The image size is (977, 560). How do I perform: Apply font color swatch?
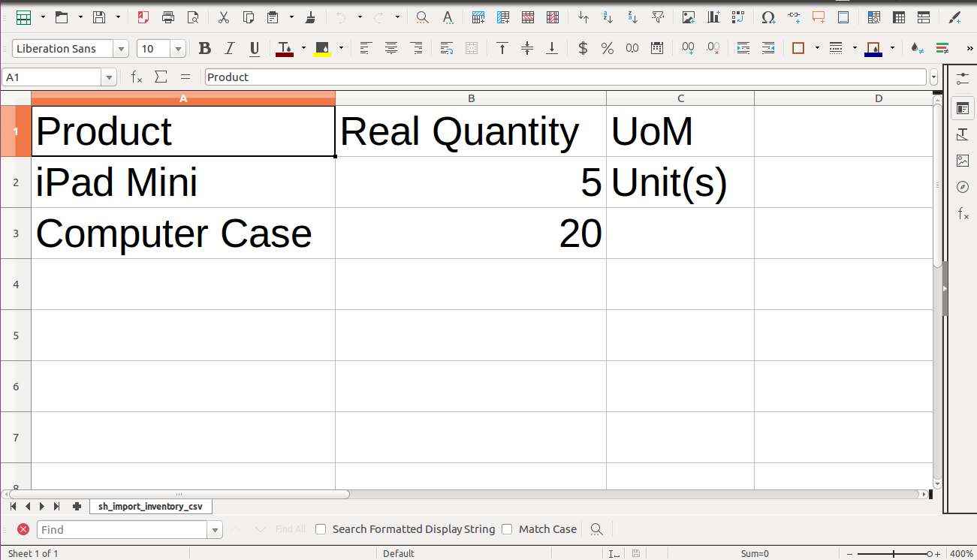285,49
